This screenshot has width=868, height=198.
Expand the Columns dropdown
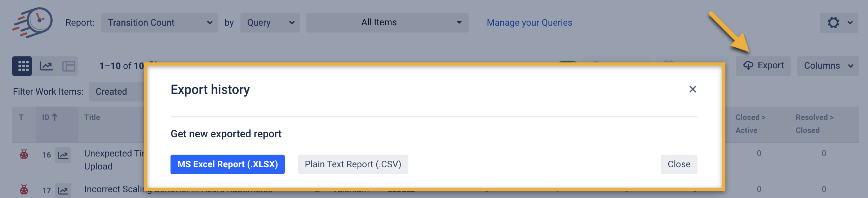coord(828,66)
